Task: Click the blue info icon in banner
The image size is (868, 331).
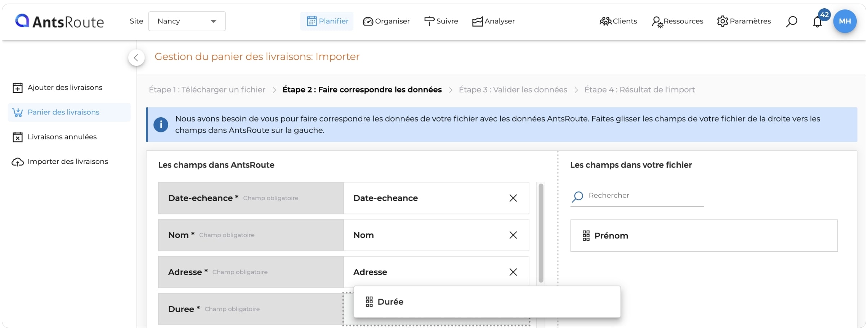Action: click(161, 125)
